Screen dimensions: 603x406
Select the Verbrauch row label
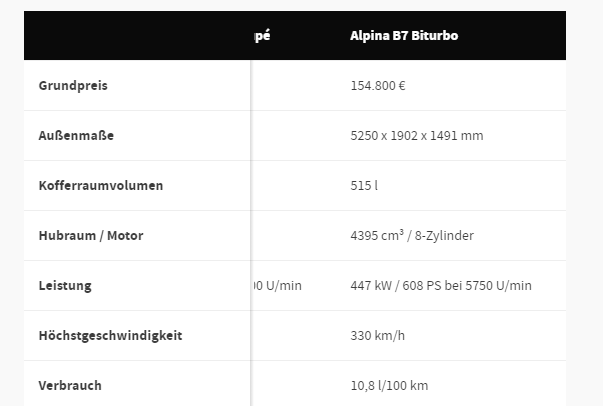pyautogui.click(x=70, y=385)
